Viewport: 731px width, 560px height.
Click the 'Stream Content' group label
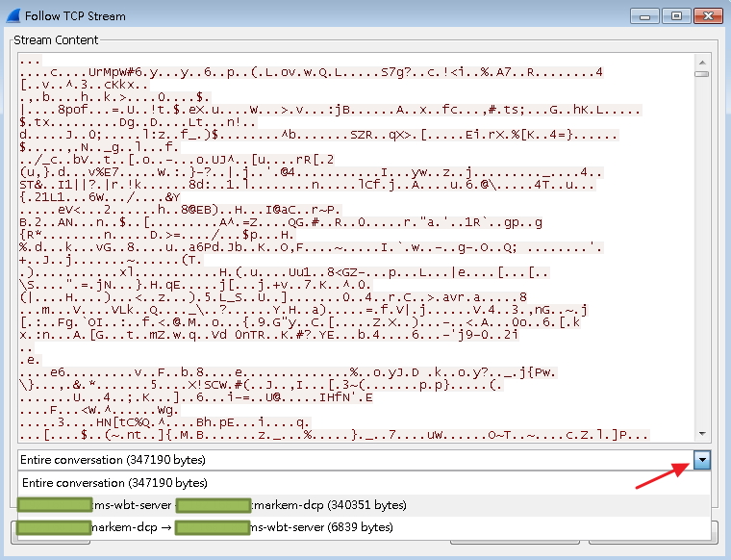tap(56, 40)
